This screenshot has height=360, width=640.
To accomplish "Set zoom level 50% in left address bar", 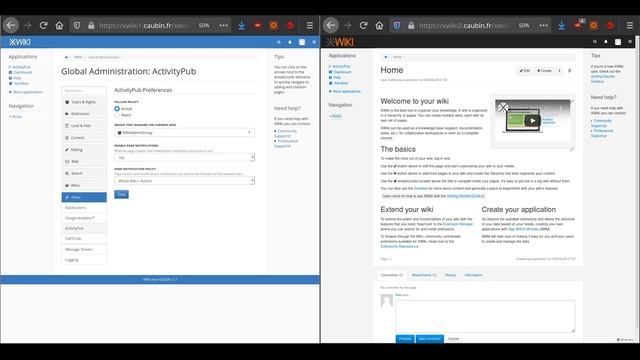I will coord(204,25).
